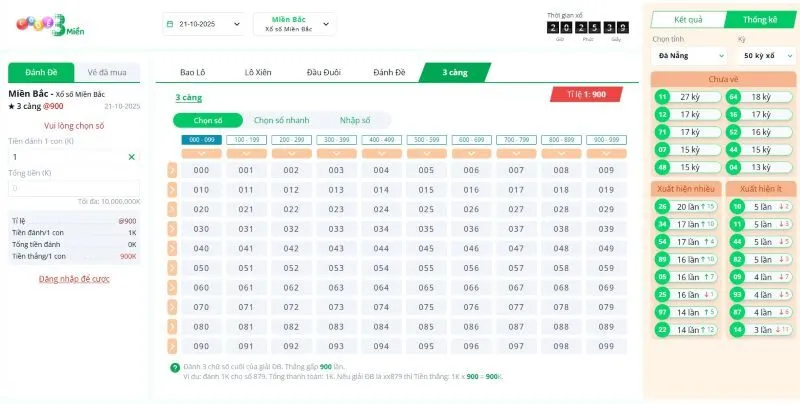
Task: Open the Đà Nẵng province dropdown
Action: (x=690, y=56)
